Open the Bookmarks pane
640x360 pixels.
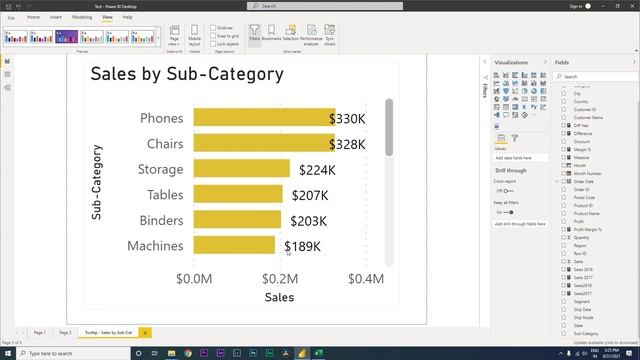pos(271,33)
